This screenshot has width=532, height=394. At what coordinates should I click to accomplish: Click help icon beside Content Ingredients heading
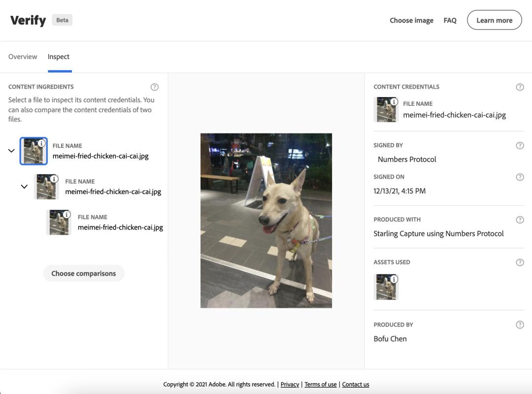pyautogui.click(x=155, y=87)
